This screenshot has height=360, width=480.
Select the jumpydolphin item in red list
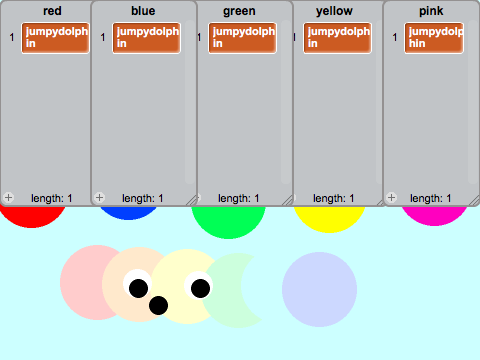(x=56, y=38)
